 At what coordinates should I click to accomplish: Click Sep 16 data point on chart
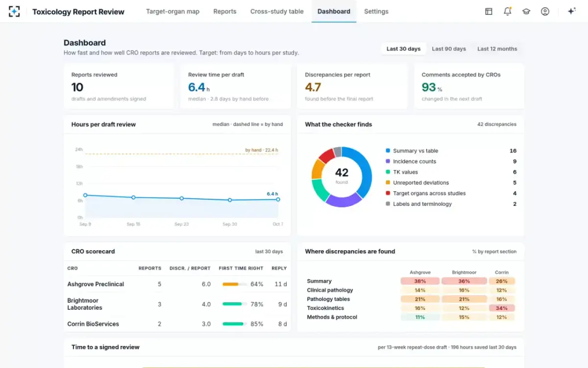pos(133,198)
